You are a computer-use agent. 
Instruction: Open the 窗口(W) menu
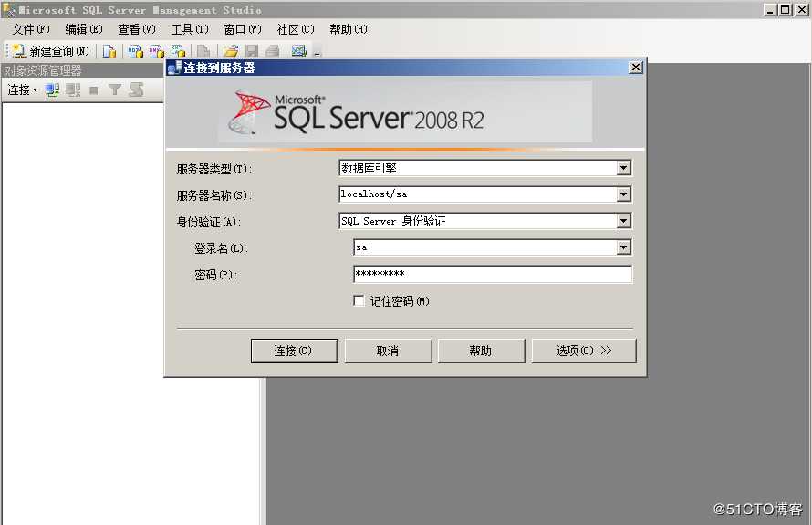[x=243, y=29]
